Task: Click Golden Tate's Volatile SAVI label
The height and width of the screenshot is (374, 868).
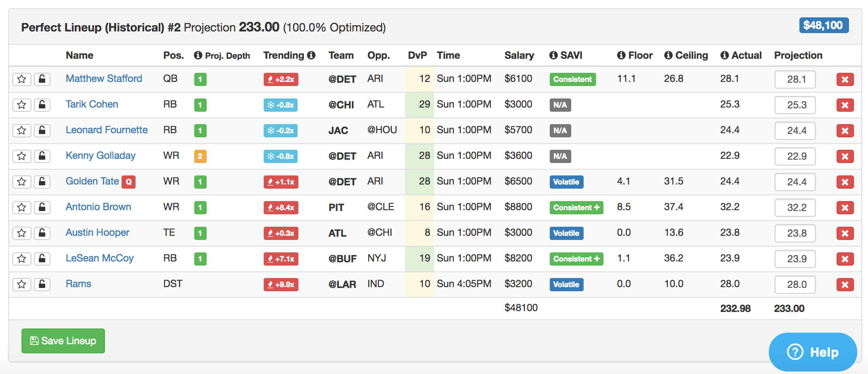Action: pos(566,182)
